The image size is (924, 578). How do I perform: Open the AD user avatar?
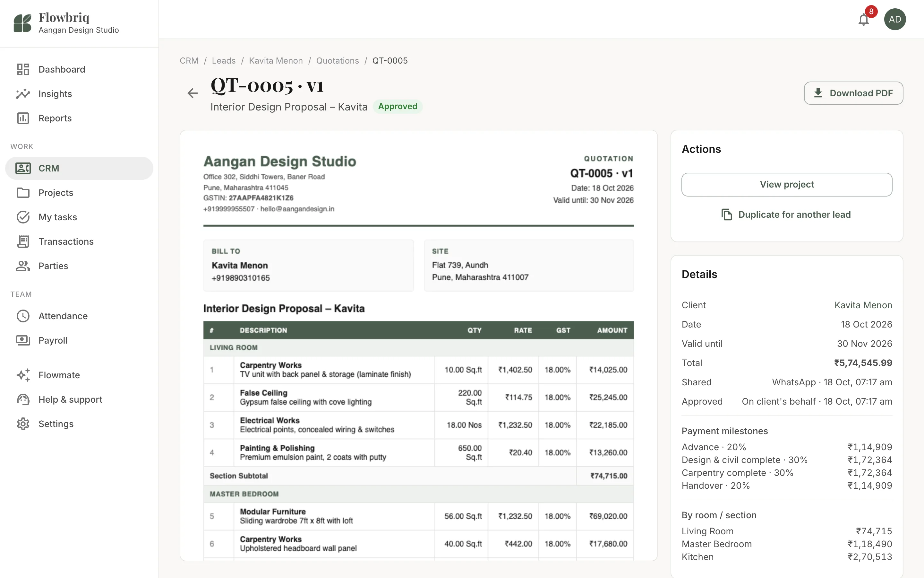(x=895, y=19)
